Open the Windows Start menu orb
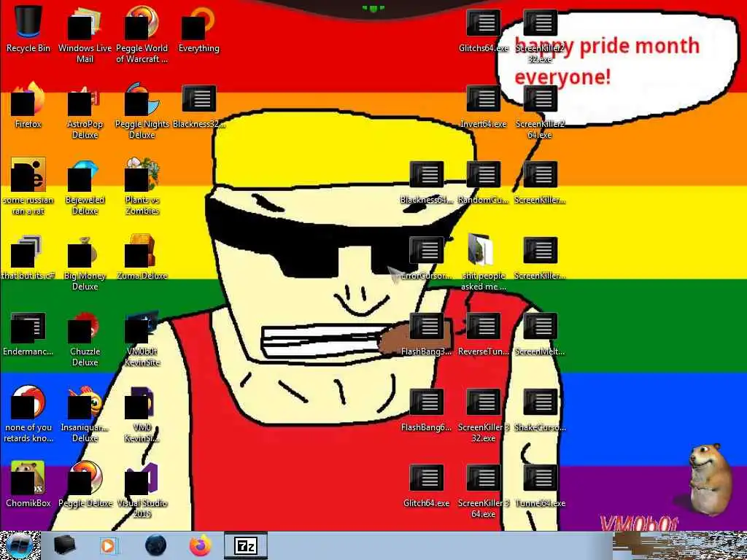The height and width of the screenshot is (560, 747). point(20,545)
